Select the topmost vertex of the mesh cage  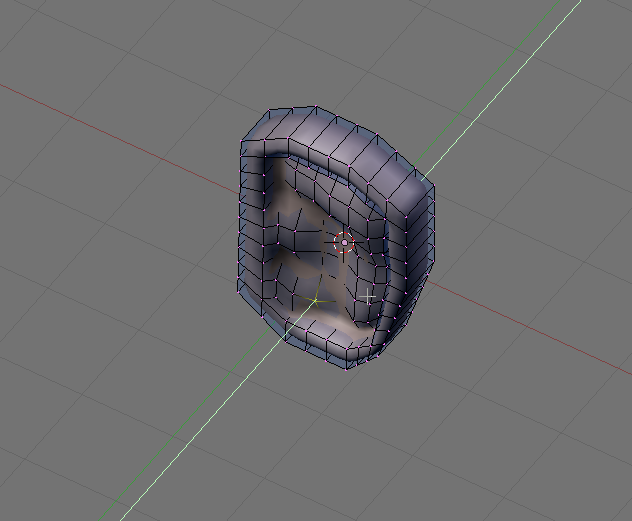(x=316, y=106)
